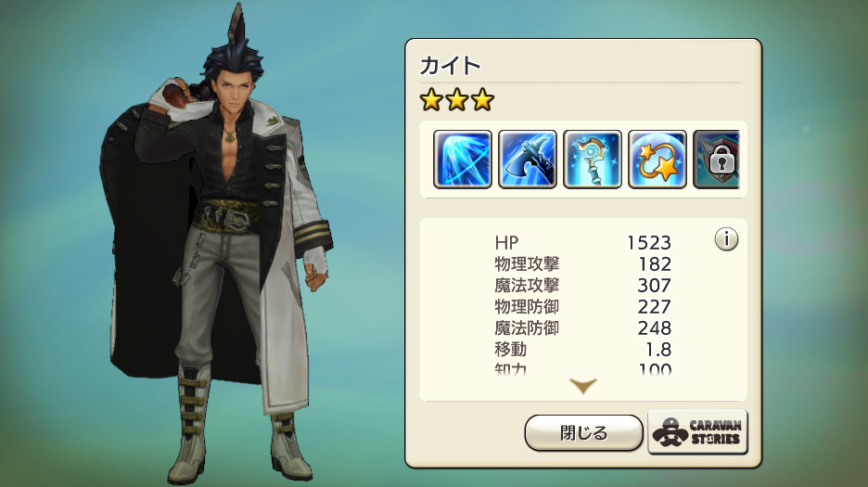Select the axe strike skill icon
This screenshot has width=868, height=487.
pyautogui.click(x=528, y=159)
